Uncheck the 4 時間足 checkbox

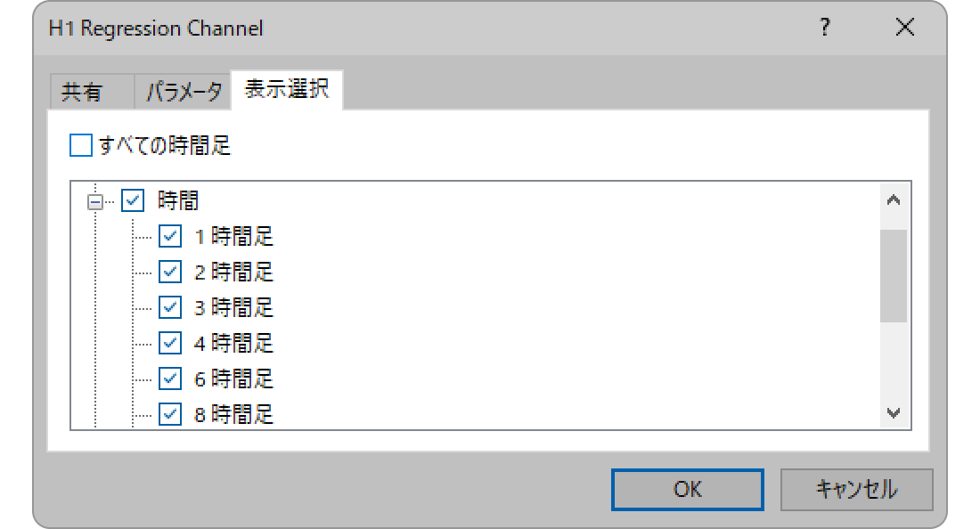click(170, 343)
